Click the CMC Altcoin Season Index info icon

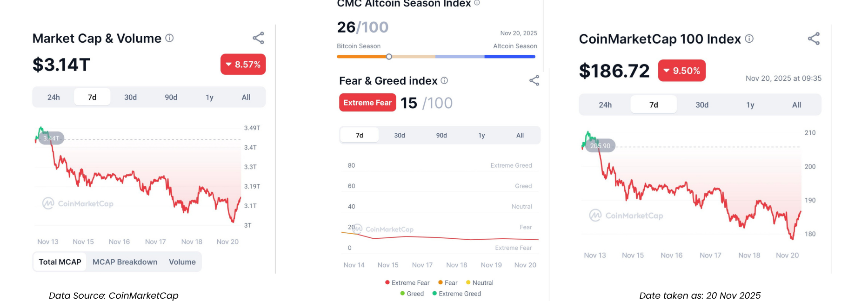tap(477, 3)
